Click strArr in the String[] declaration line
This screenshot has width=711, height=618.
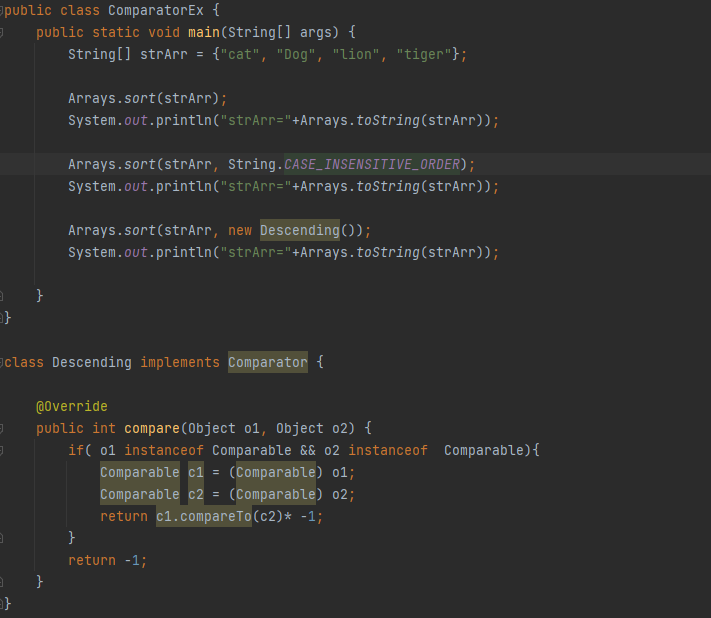pyautogui.click(x=164, y=54)
